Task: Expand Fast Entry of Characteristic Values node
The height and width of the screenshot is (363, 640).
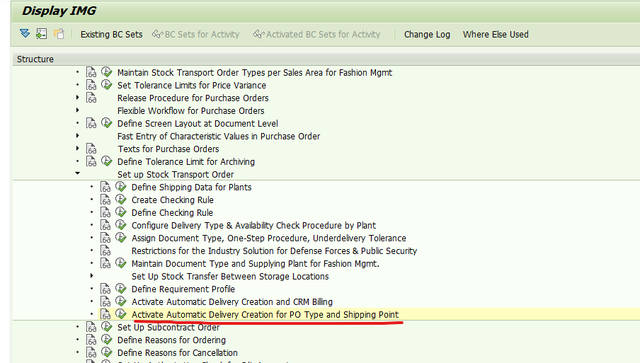Action: click(78, 136)
